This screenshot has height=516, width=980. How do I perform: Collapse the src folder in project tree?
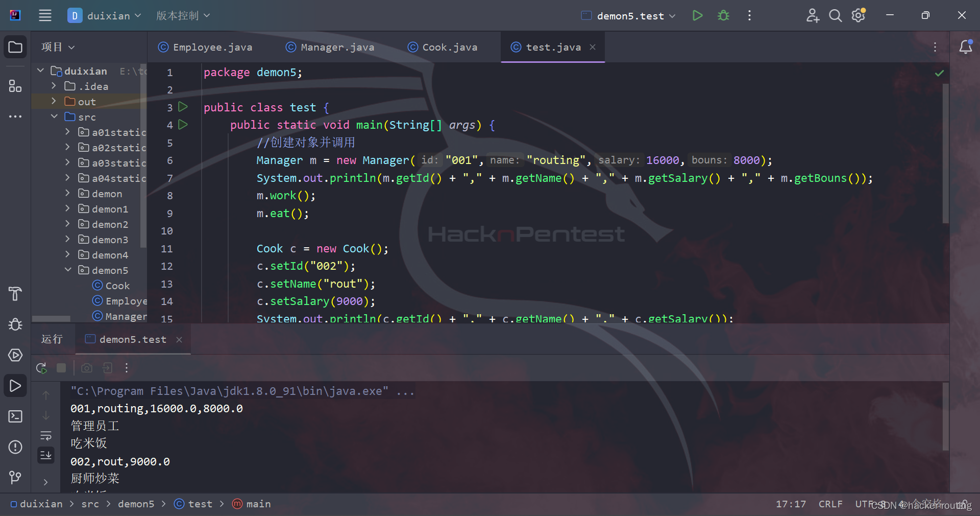(x=55, y=116)
